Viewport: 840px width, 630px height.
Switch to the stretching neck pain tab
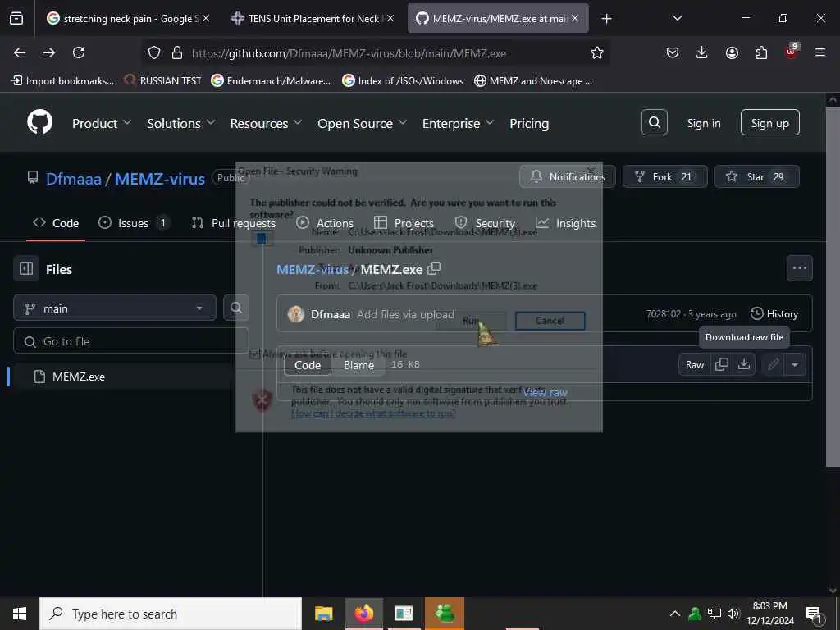coord(127,18)
